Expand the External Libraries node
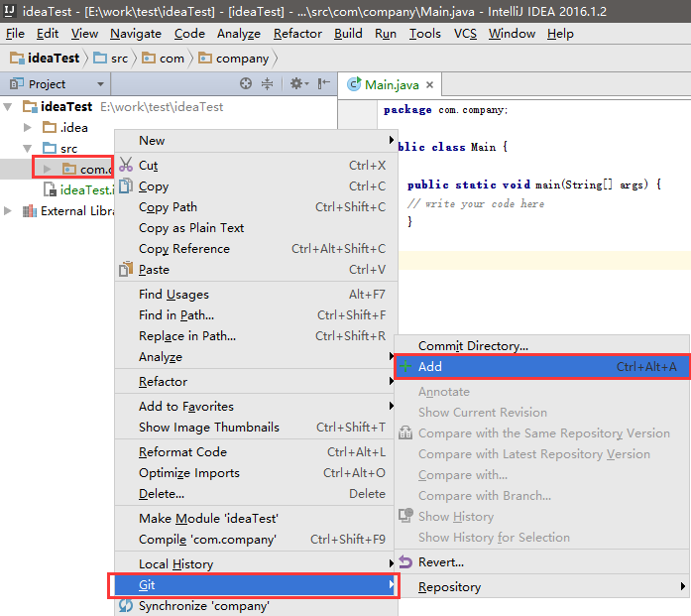The image size is (691, 616). point(9,210)
